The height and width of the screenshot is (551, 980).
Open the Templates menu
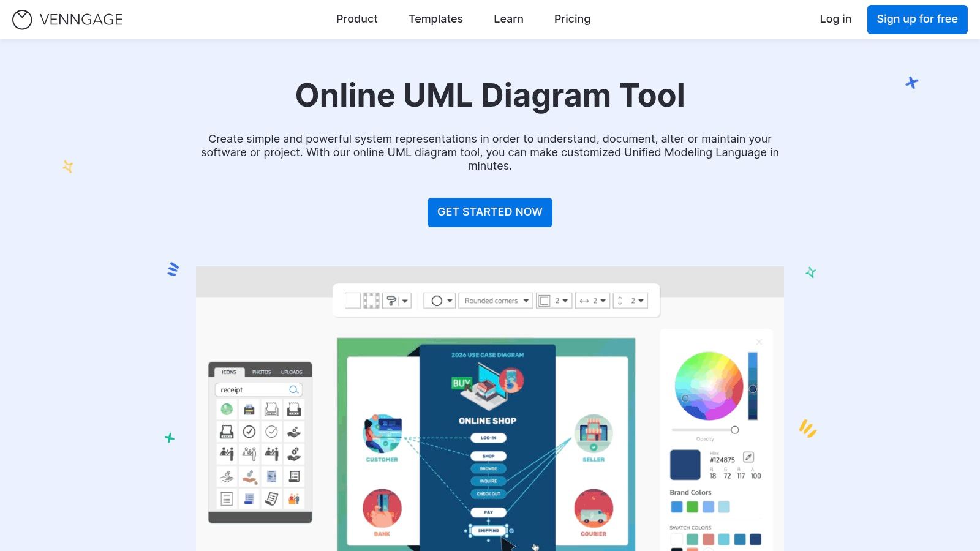[435, 19]
